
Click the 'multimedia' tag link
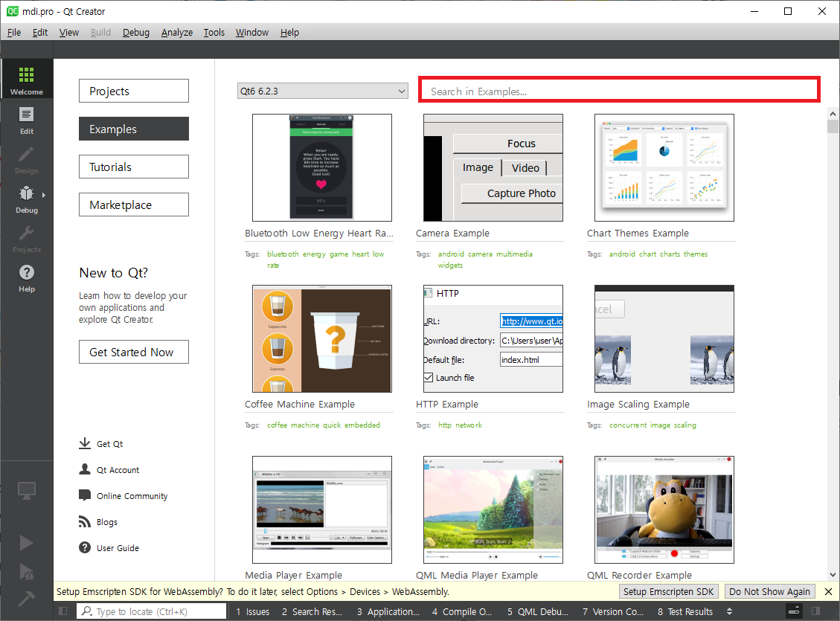tap(514, 254)
